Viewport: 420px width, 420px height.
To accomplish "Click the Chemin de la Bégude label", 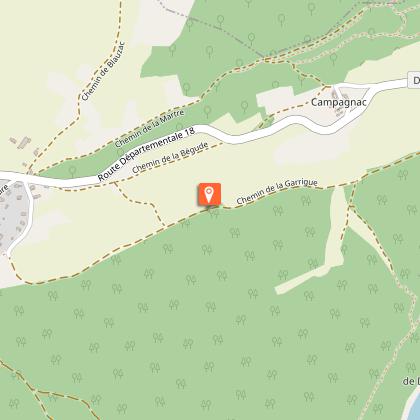I will (x=170, y=157).
